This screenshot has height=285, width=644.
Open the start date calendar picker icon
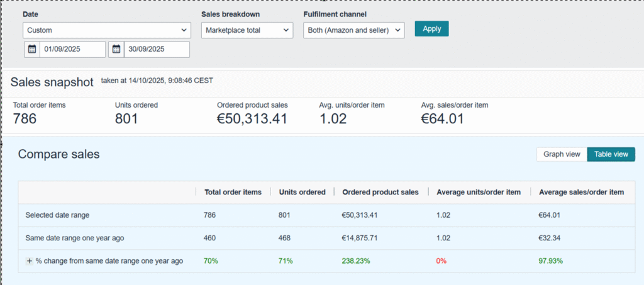(32, 50)
